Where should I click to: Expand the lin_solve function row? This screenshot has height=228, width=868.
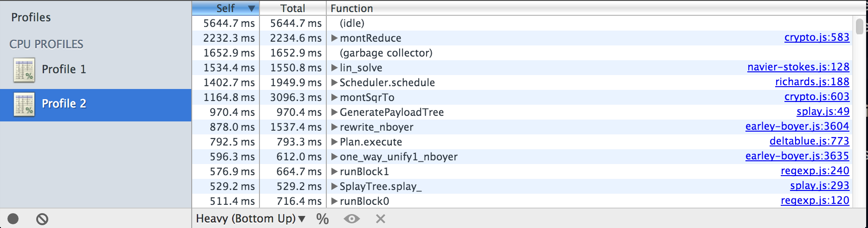[x=334, y=68]
